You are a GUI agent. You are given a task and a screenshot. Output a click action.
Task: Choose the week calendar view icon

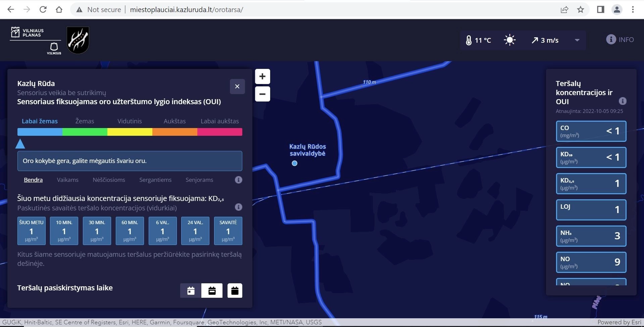tap(212, 291)
